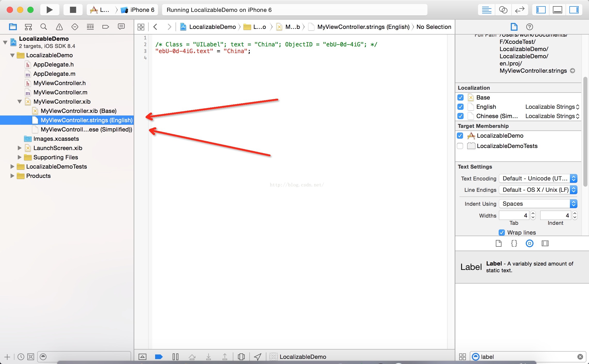Expand the LaunchScreen.xib group
The height and width of the screenshot is (364, 589).
[x=20, y=148]
